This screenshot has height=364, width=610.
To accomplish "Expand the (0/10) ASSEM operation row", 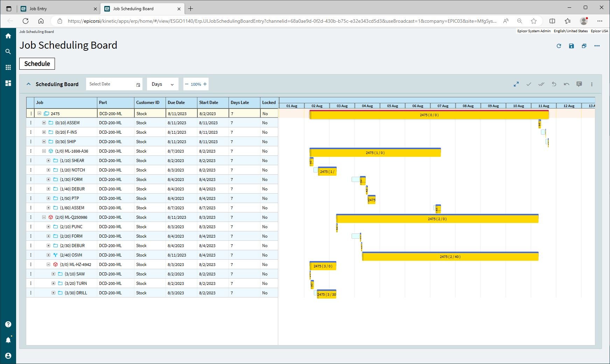I will [44, 123].
